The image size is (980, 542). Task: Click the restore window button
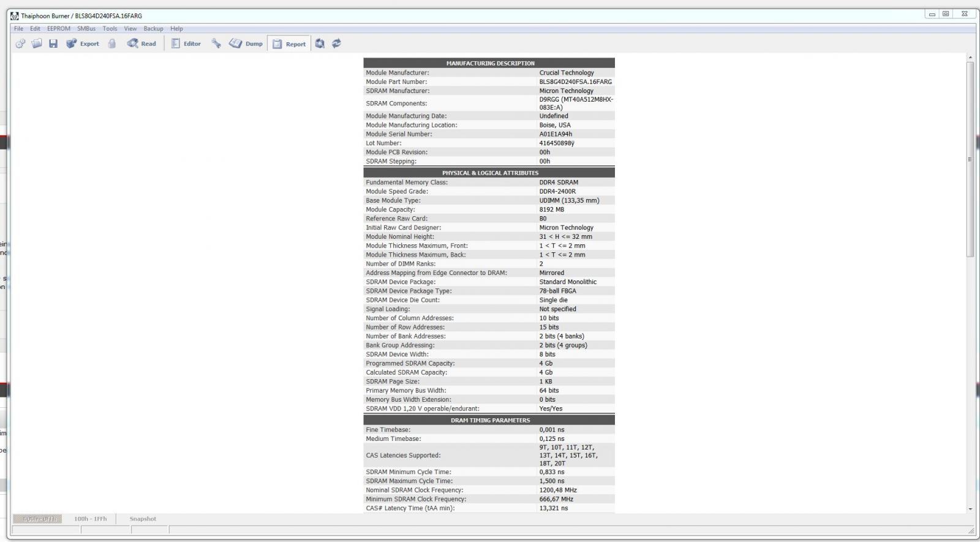coord(946,14)
